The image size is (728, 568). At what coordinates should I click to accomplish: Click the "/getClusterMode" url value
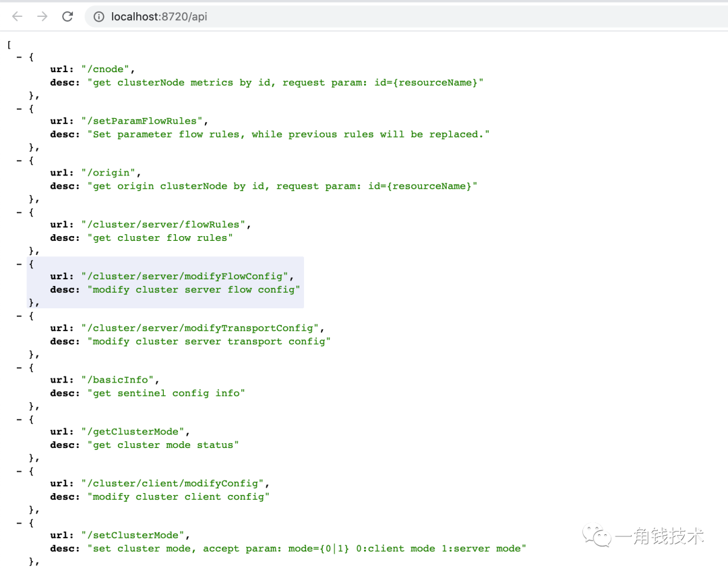pos(132,432)
